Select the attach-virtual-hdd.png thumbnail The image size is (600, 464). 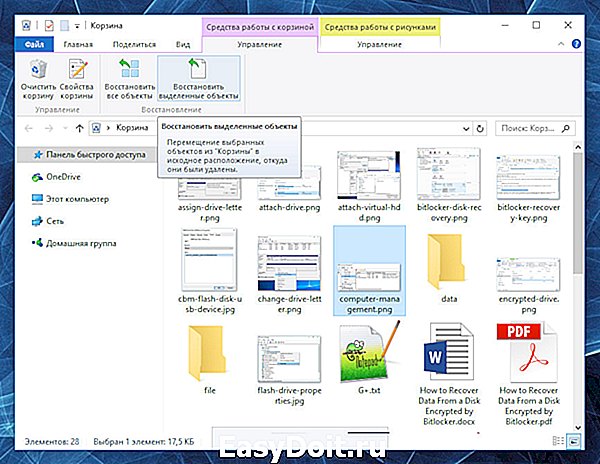pos(369,175)
